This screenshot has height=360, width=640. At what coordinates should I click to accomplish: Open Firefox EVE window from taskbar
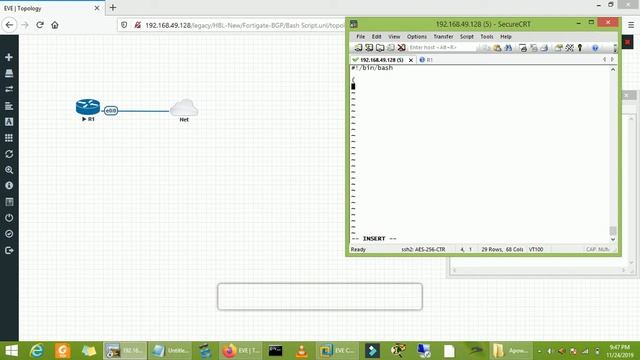coord(241,351)
